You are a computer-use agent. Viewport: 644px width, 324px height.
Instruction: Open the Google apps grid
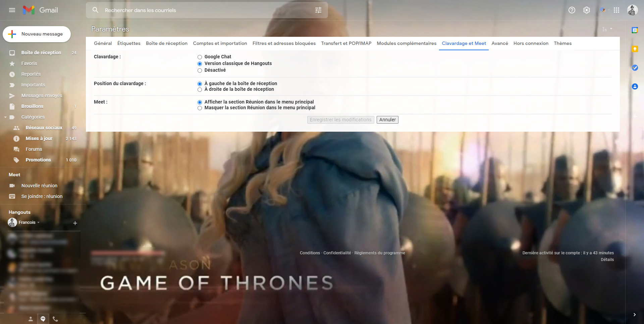click(616, 10)
